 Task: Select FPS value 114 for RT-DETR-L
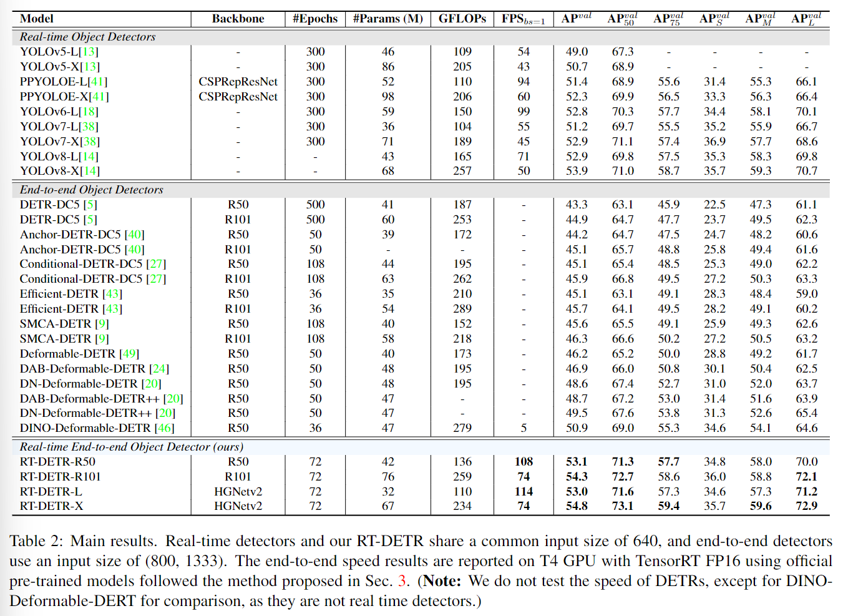point(524,492)
